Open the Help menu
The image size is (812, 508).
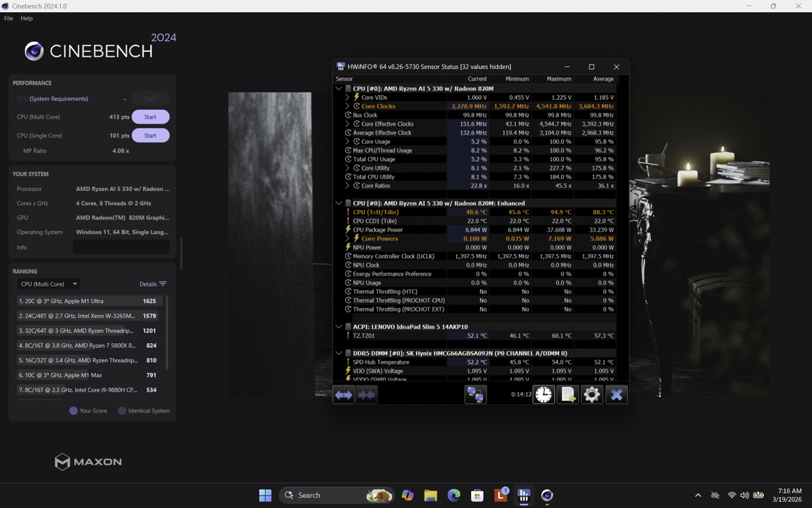[x=26, y=18]
